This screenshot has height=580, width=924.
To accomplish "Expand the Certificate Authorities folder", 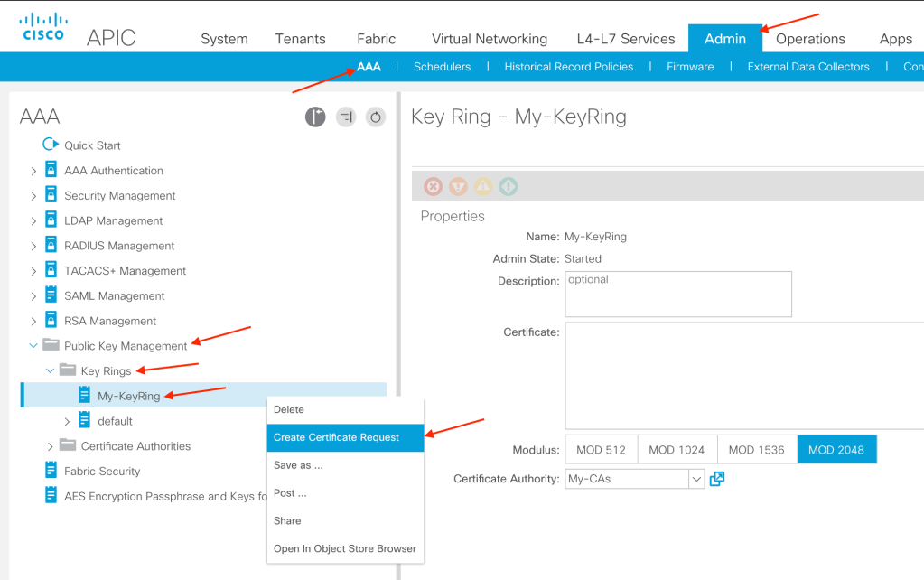I will click(x=51, y=445).
